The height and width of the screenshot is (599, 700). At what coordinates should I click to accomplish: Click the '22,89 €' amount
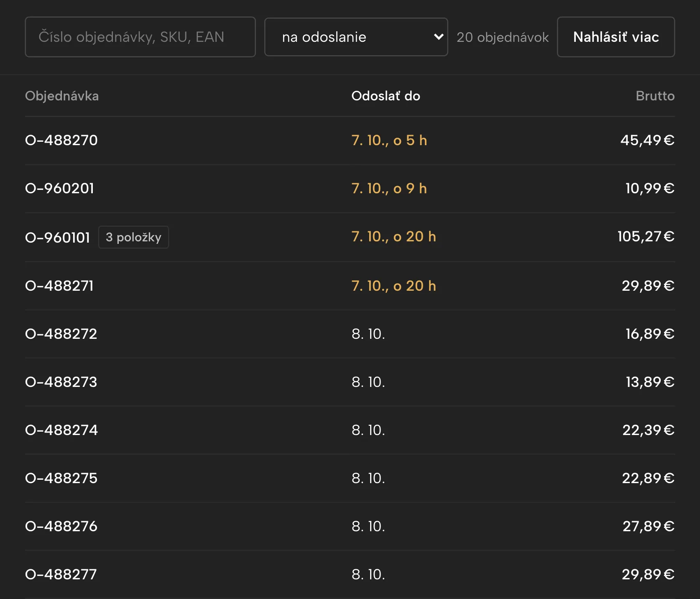point(648,478)
